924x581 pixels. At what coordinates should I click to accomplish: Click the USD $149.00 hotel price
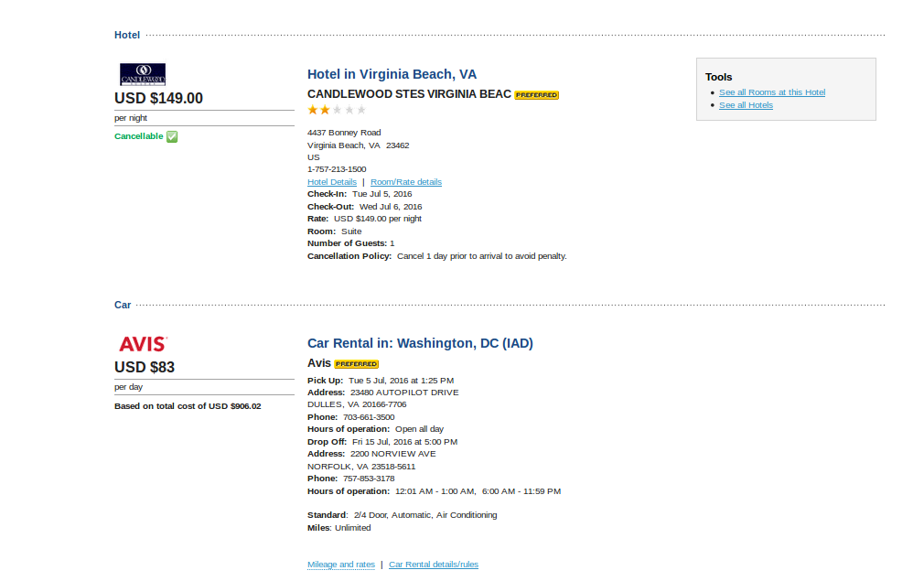pos(158,99)
